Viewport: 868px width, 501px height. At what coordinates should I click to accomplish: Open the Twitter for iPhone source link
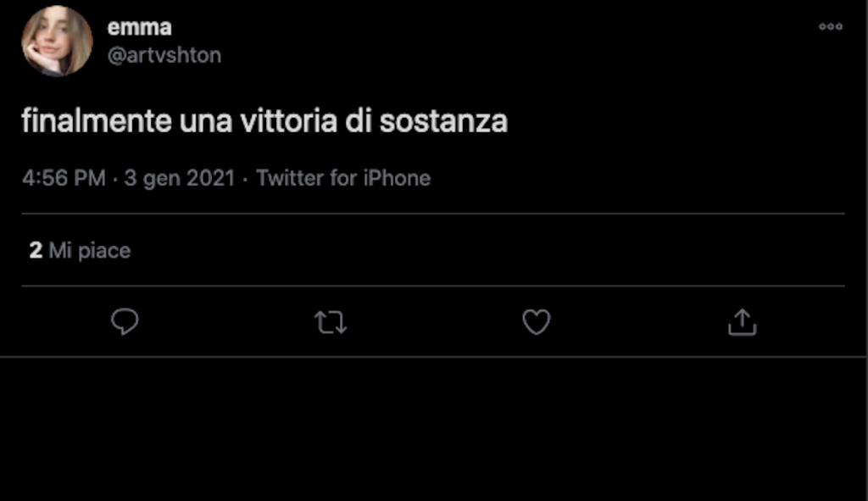pos(343,179)
